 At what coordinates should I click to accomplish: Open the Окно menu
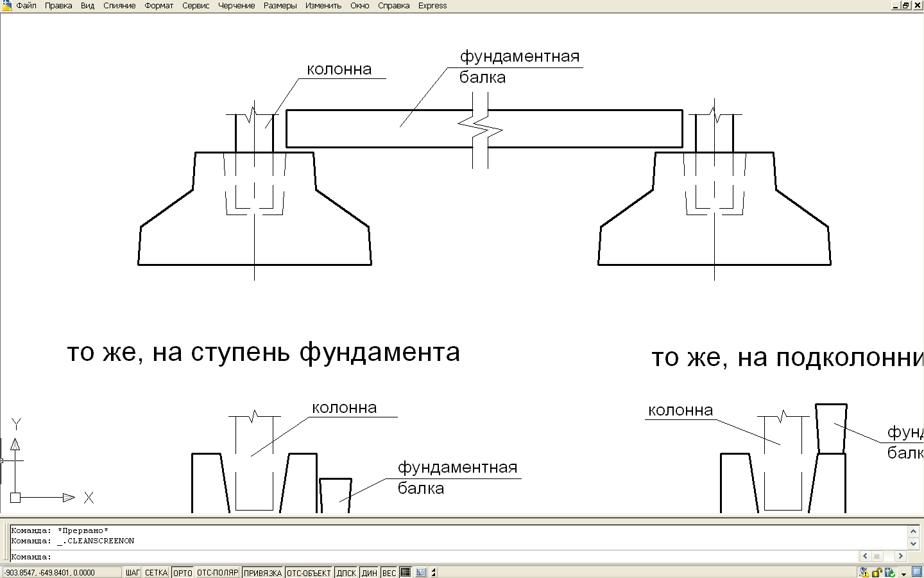click(x=359, y=6)
